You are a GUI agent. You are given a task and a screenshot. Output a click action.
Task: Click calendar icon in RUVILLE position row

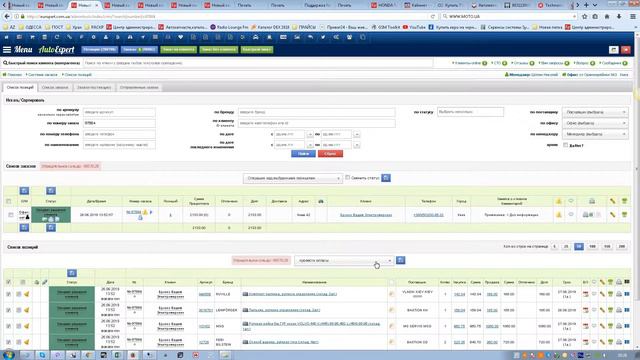coord(586,294)
